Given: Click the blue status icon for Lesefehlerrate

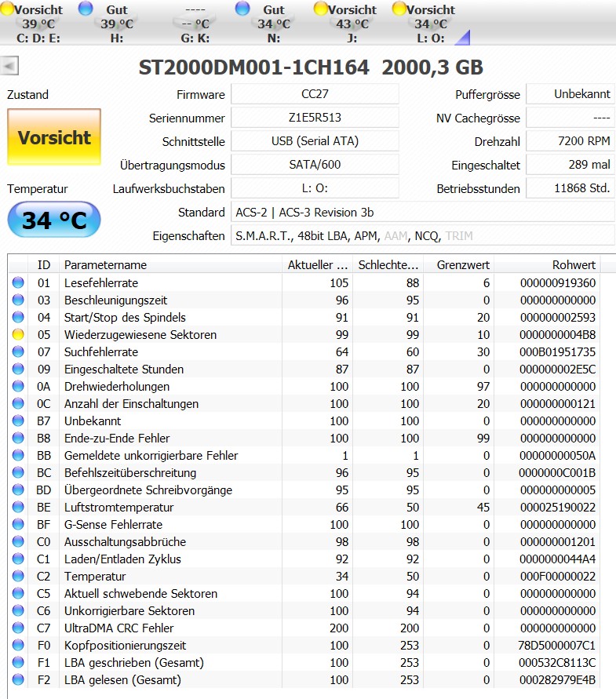Looking at the screenshot, I should (18, 282).
